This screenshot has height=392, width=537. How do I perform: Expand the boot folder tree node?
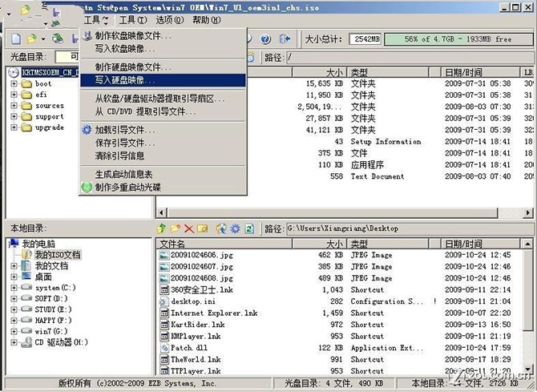tap(14, 83)
